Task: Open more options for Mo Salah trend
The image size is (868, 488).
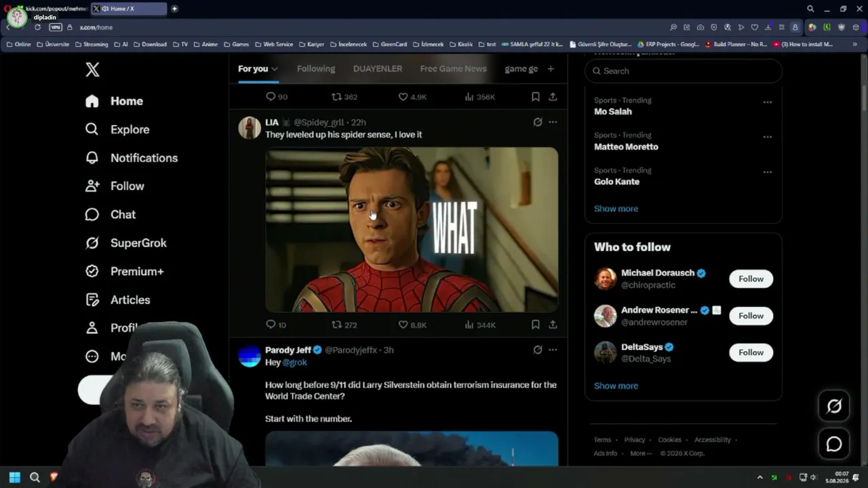Action: (x=767, y=102)
